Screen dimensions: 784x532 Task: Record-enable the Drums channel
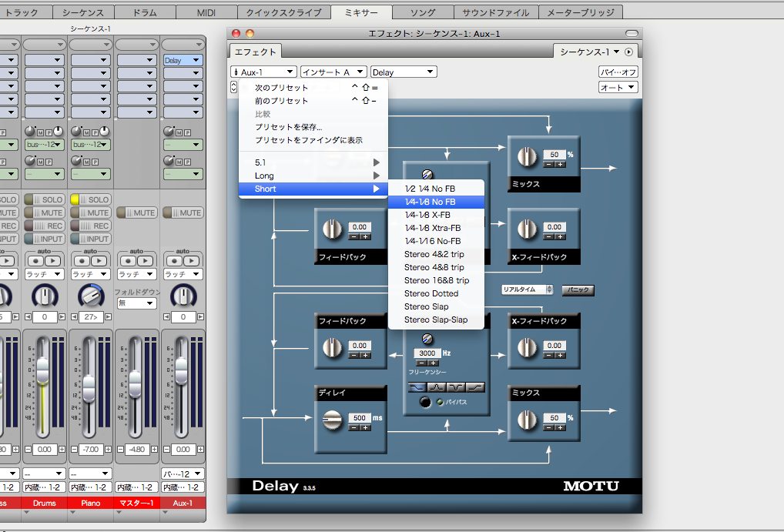[x=43, y=226]
